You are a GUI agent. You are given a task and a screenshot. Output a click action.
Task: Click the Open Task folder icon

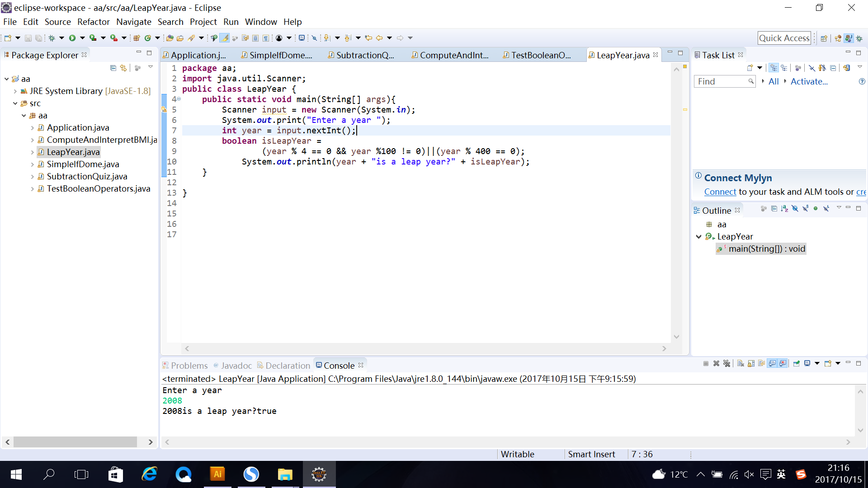coord(180,38)
